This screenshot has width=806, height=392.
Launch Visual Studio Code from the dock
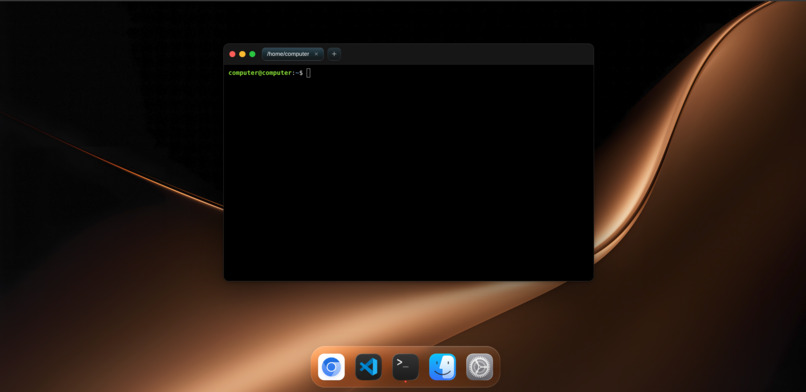369,367
